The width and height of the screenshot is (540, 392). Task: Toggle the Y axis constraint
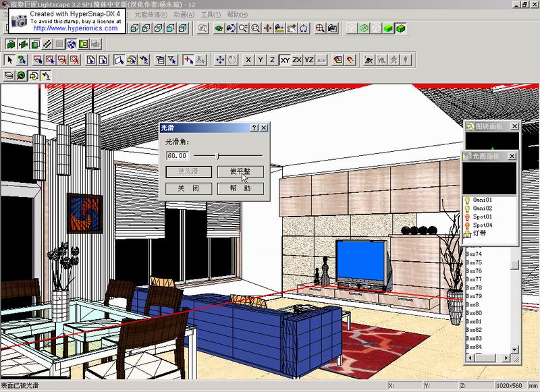click(x=261, y=60)
